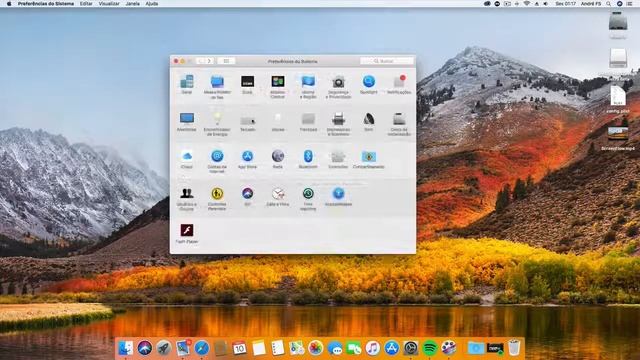Open the Time Machine pane
The image size is (640, 360).
308,199
